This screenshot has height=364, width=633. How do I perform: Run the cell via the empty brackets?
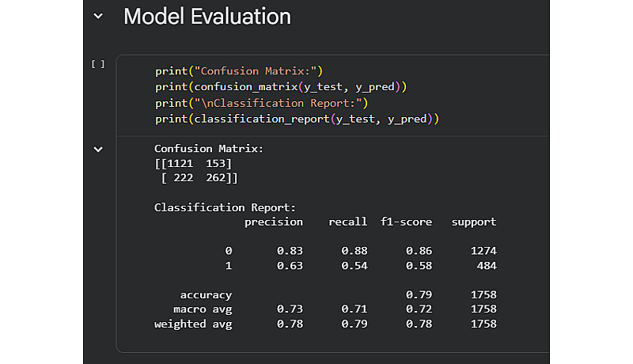point(98,64)
